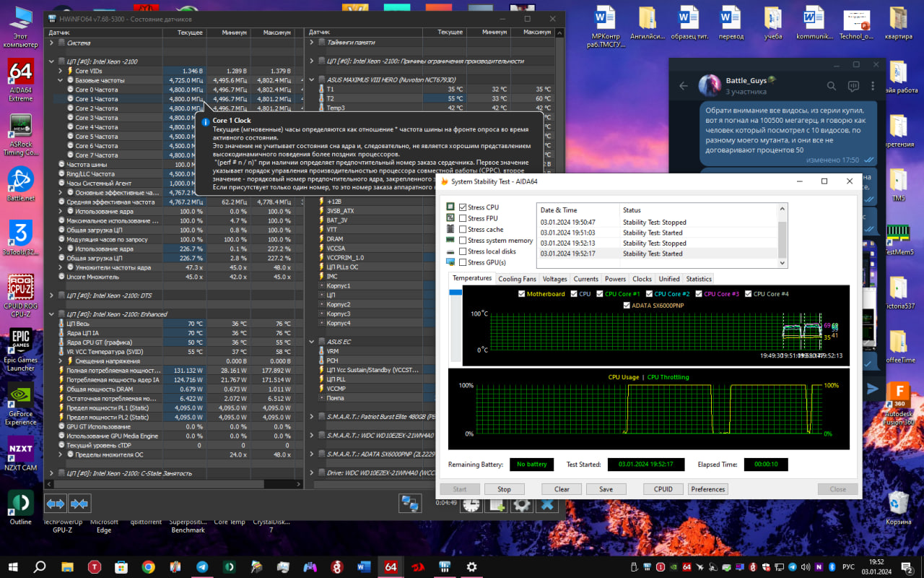Enable Stress local disks checkbox

click(x=463, y=251)
